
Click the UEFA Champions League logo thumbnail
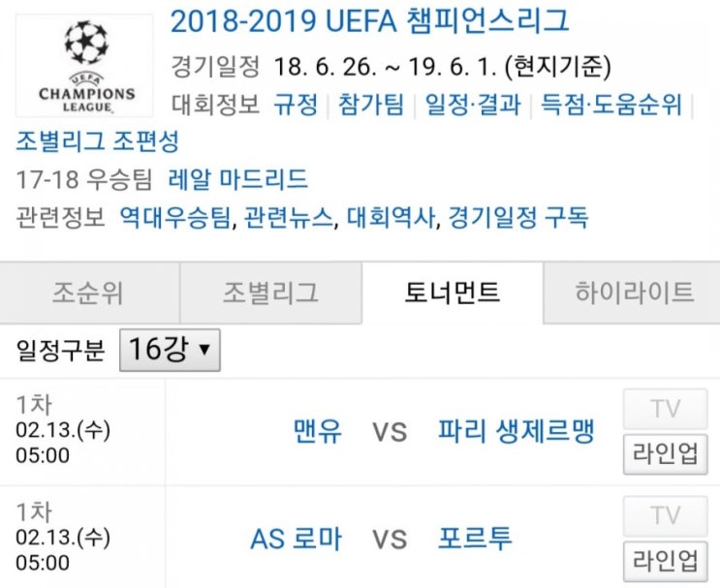pos(84,66)
